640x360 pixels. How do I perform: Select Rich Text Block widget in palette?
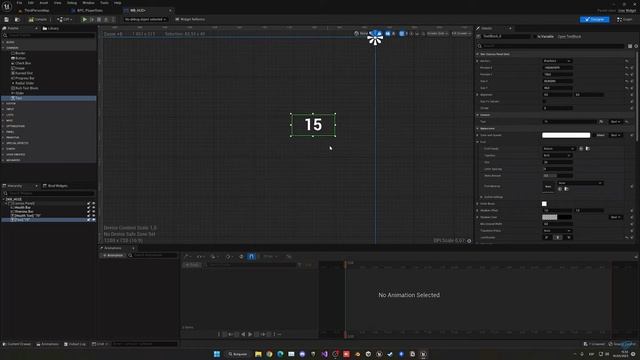(26, 88)
